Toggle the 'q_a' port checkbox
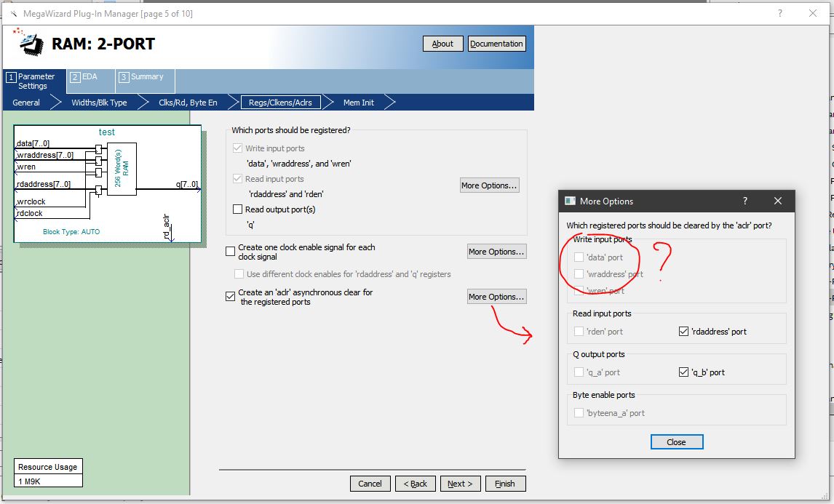The width and height of the screenshot is (834, 504). (x=579, y=372)
